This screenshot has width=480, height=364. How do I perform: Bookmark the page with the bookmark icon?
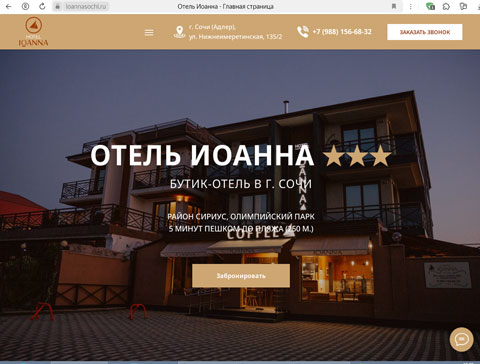(394, 6)
